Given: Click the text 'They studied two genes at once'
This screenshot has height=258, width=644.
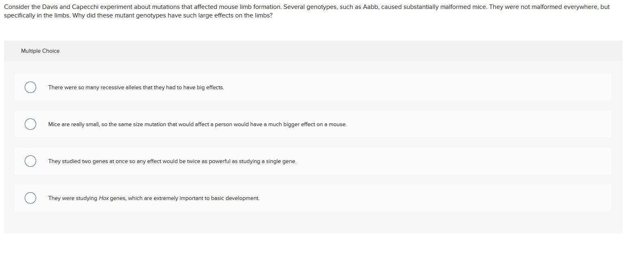Looking at the screenshot, I should pos(88,161).
